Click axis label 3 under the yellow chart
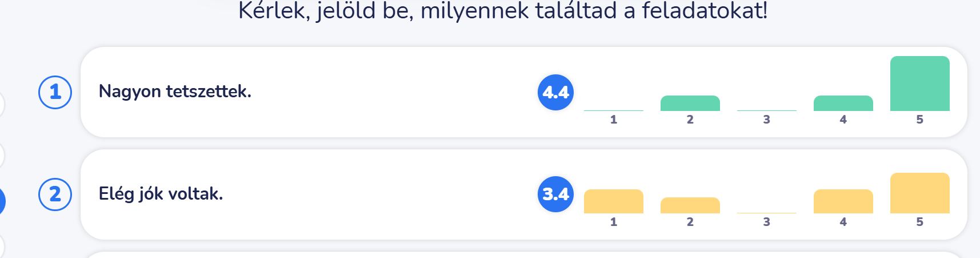This screenshot has width=980, height=258. click(x=766, y=222)
